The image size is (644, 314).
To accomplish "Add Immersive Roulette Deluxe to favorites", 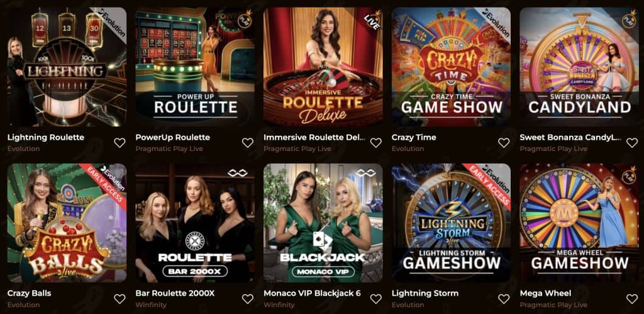I will coord(376,143).
